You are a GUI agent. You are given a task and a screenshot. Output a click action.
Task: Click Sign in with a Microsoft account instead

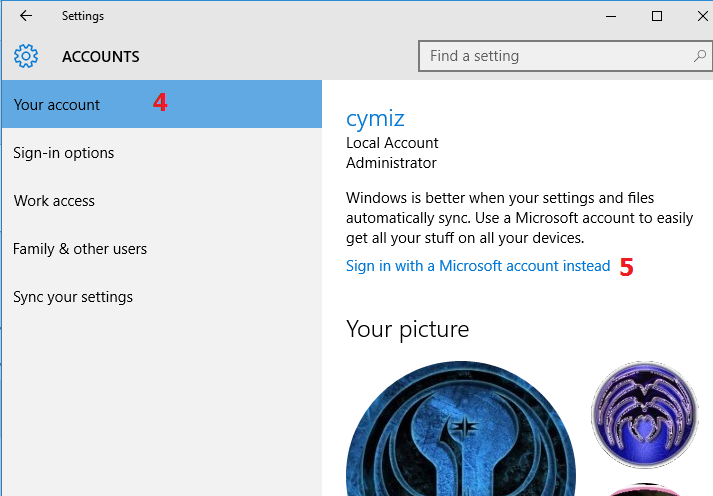pyautogui.click(x=478, y=266)
